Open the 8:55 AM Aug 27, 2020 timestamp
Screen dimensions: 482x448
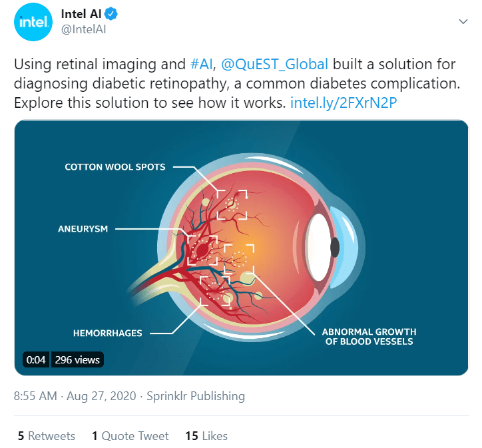tap(75, 396)
